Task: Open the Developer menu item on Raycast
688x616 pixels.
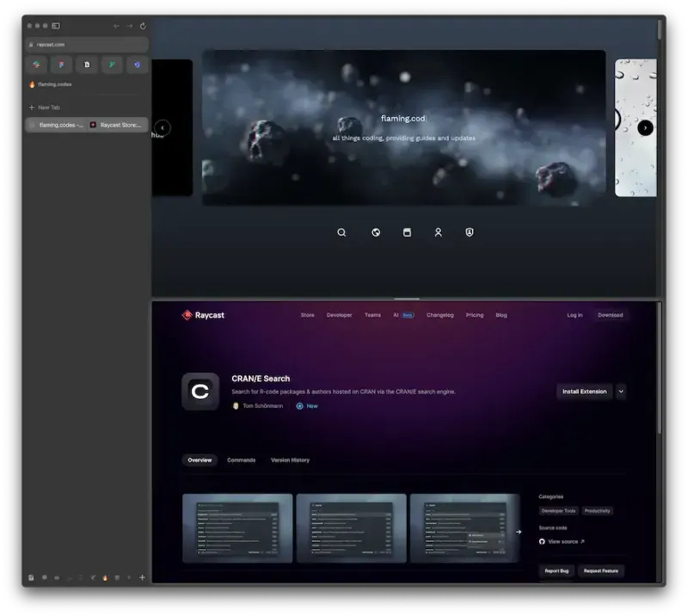Action: [x=339, y=315]
